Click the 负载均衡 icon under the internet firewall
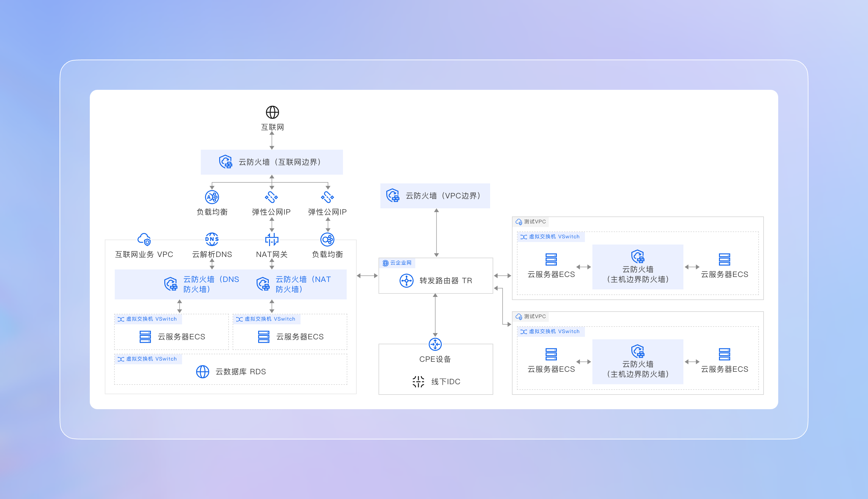The width and height of the screenshot is (868, 499). [x=212, y=197]
